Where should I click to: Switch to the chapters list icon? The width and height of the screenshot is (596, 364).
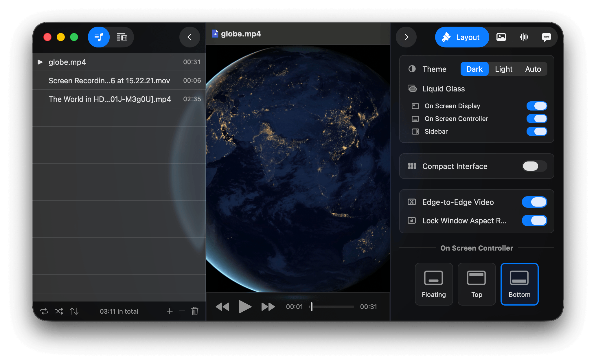pos(122,37)
